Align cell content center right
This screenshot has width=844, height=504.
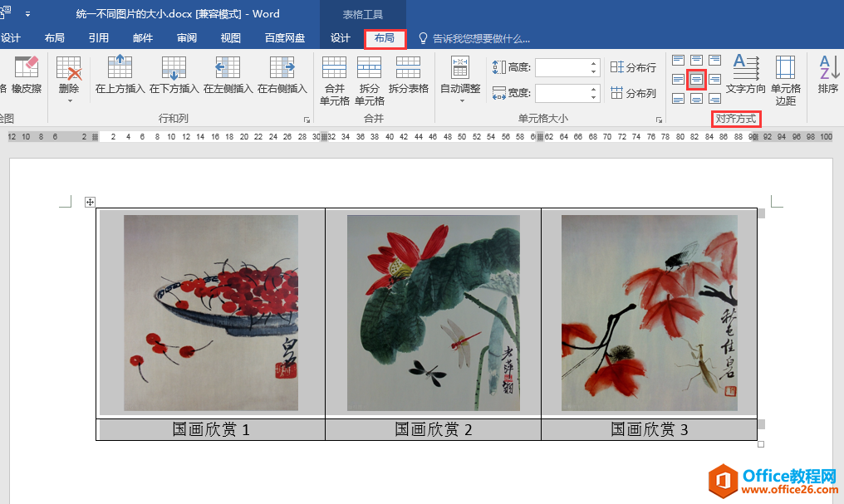click(714, 80)
